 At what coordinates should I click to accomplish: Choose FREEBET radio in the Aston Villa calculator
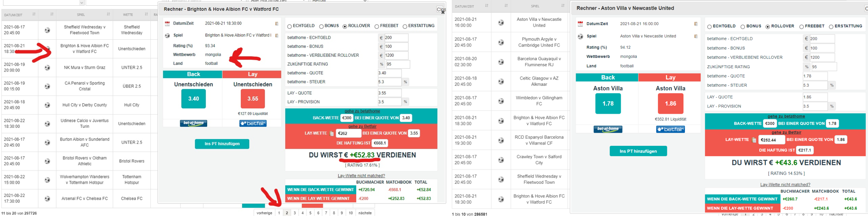801,27
